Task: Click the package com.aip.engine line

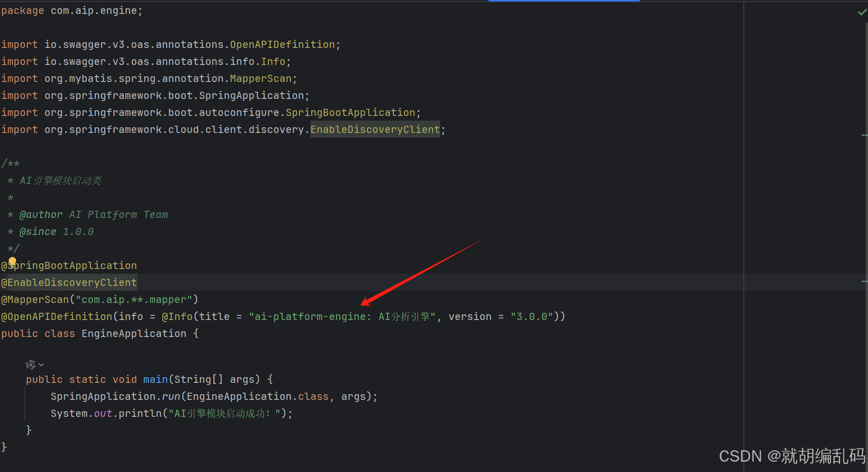Action: [72, 10]
